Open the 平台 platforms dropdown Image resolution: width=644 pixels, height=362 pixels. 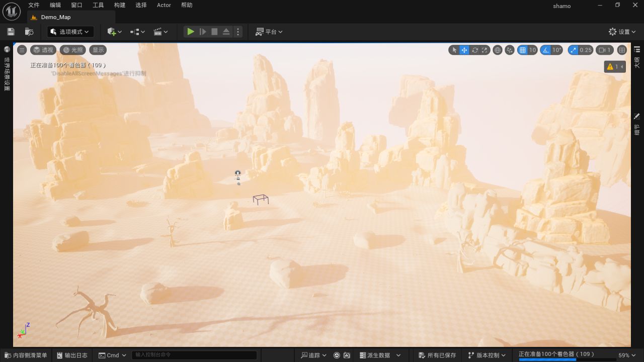pos(269,32)
